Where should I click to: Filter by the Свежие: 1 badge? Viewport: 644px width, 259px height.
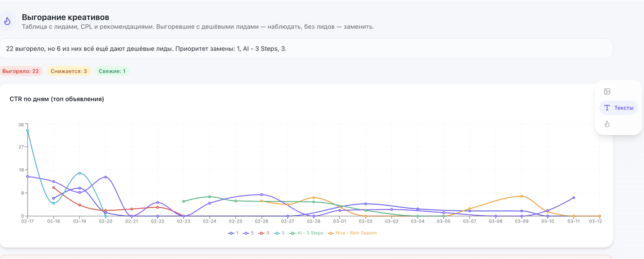click(112, 71)
